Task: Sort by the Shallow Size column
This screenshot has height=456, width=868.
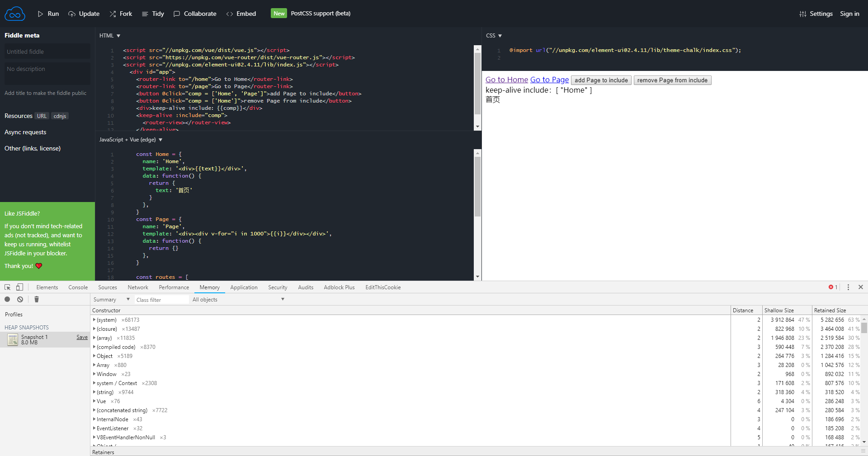Action: [787, 310]
